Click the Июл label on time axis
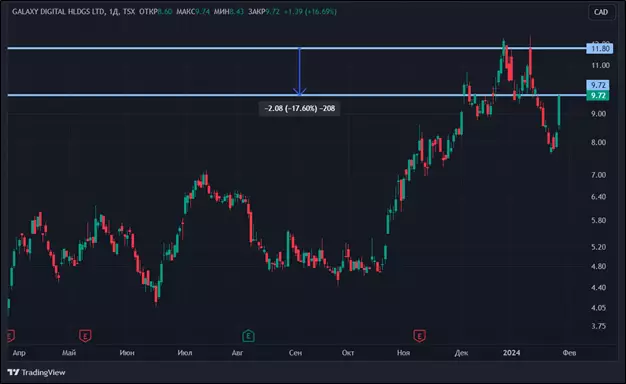This screenshot has width=626, height=384. [185, 353]
